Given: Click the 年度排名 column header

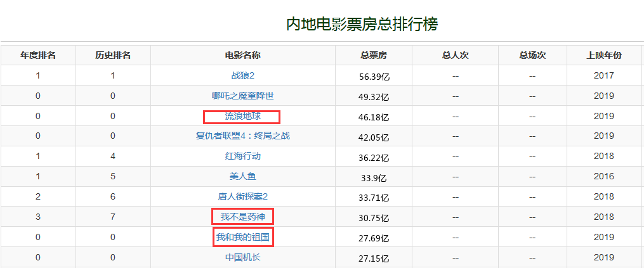Looking at the screenshot, I should point(38,55).
